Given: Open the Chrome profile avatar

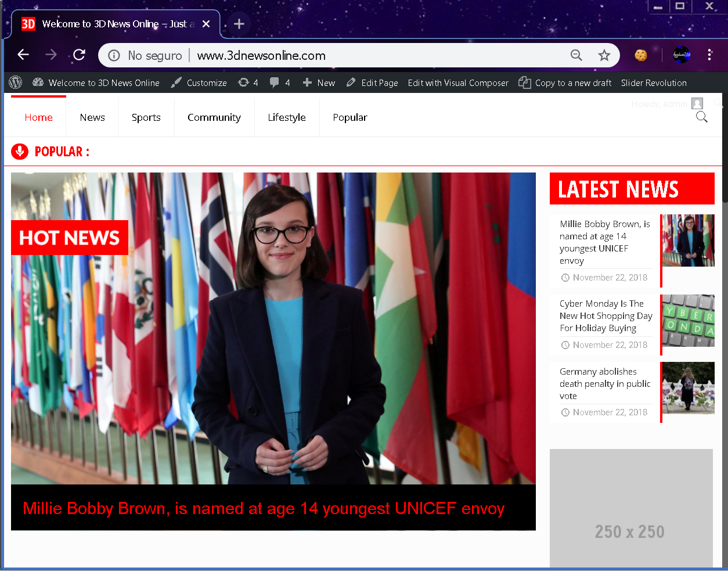Looking at the screenshot, I should point(682,55).
